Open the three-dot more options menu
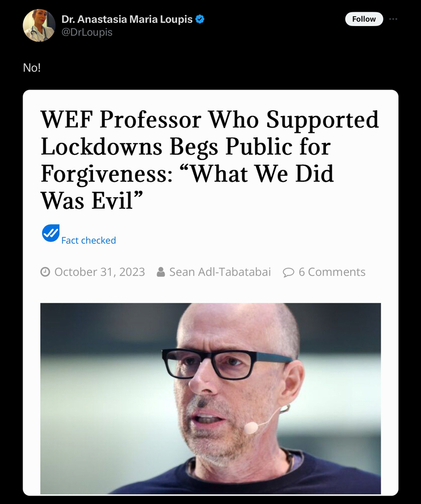 393,19
